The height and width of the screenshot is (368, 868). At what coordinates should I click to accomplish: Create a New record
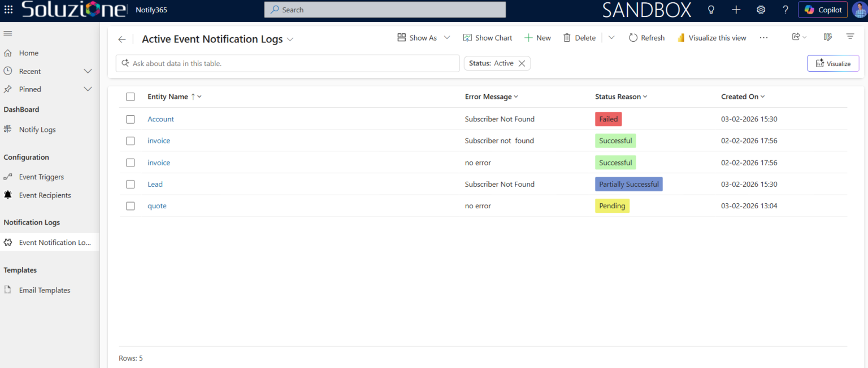(x=537, y=38)
